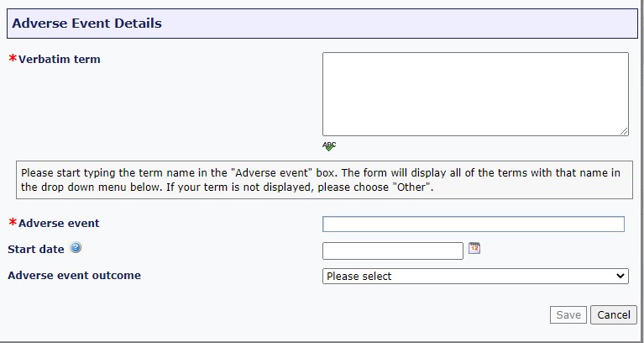Click the term name instruction text box
Viewport: 644px width, 343px height.
coord(323,180)
